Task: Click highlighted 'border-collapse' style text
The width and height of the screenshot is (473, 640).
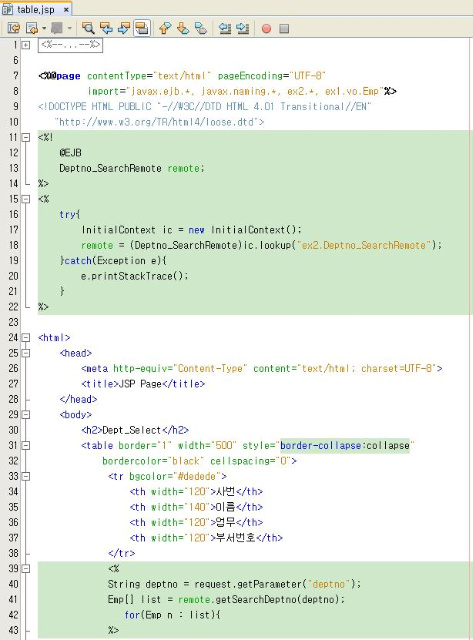Action: pyautogui.click(x=320, y=446)
